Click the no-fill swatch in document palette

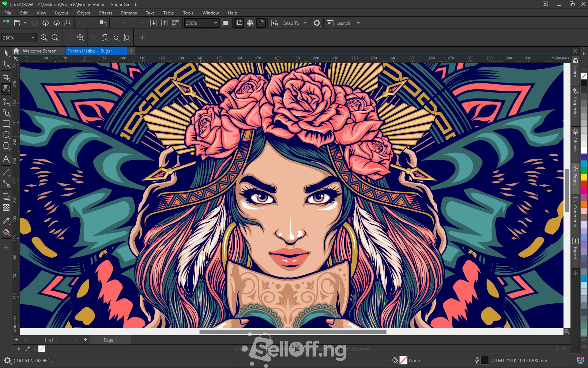tap(42, 349)
